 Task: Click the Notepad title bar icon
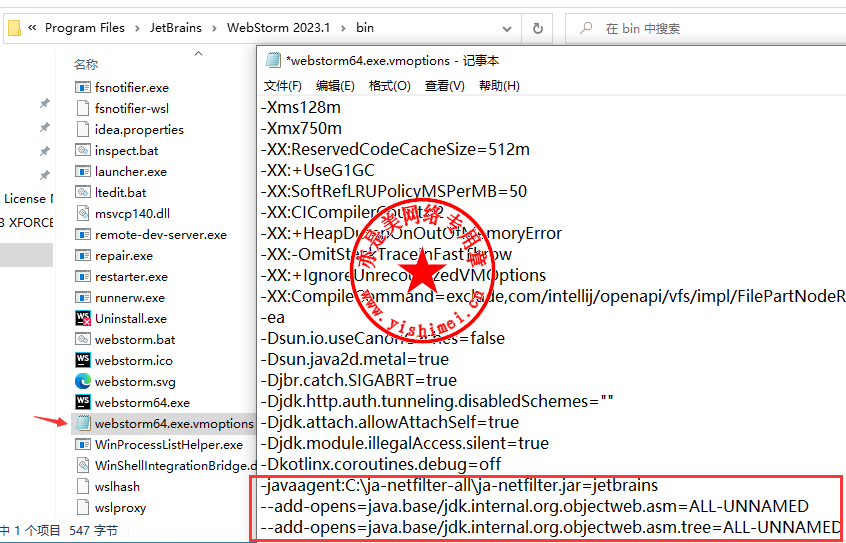coord(274,60)
